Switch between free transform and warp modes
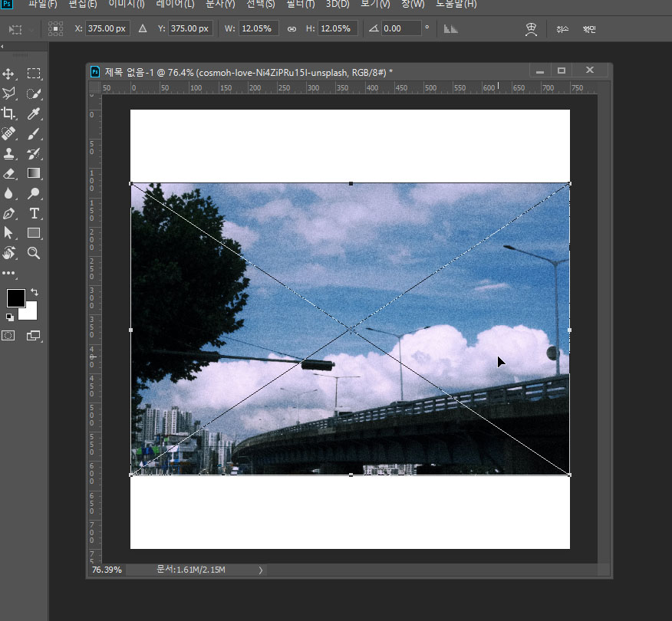672x621 pixels. [x=531, y=29]
